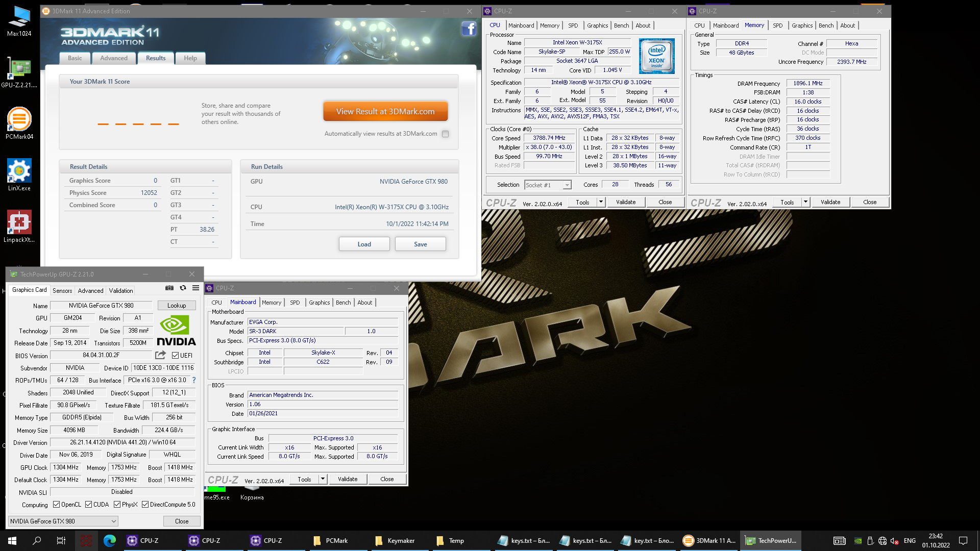Launch Microsoft Edge from the taskbar
Screen dimensions: 980x551
click(110, 541)
